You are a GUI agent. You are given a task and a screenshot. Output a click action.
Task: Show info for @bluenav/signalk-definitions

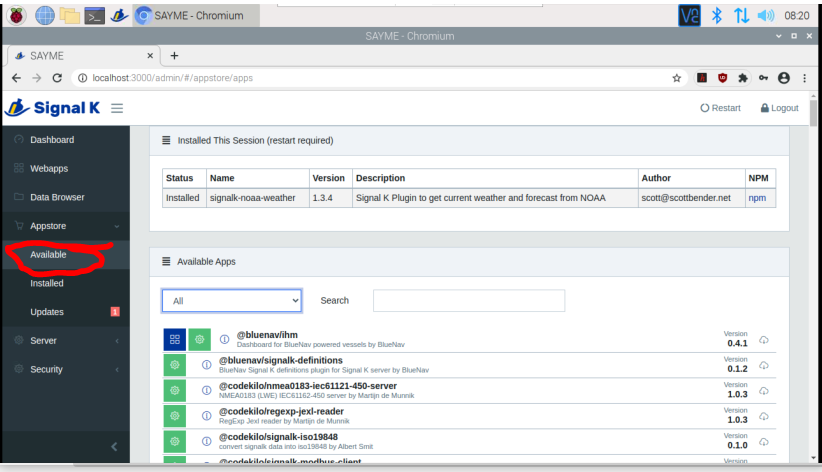point(207,365)
